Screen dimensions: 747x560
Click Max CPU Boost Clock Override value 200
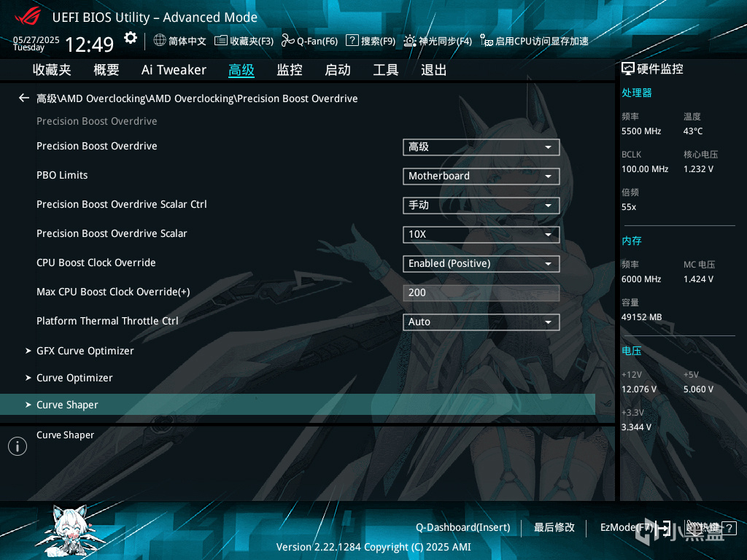coord(481,293)
